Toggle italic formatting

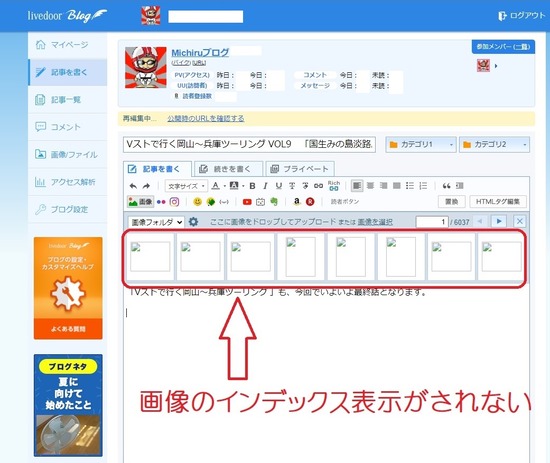pos(265,186)
